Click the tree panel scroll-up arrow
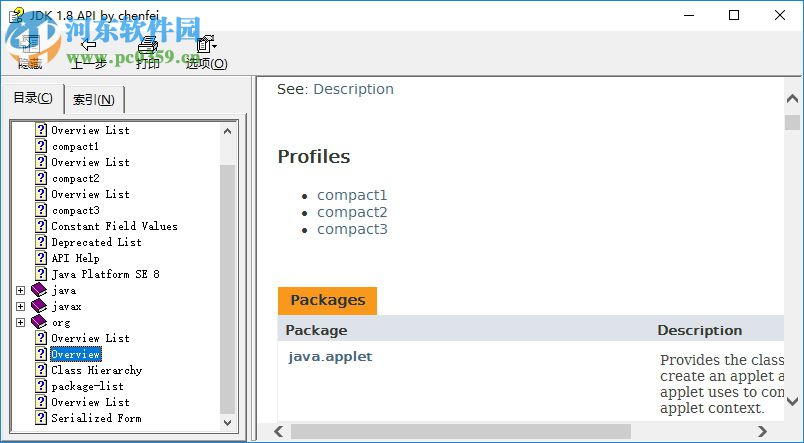 (x=228, y=131)
